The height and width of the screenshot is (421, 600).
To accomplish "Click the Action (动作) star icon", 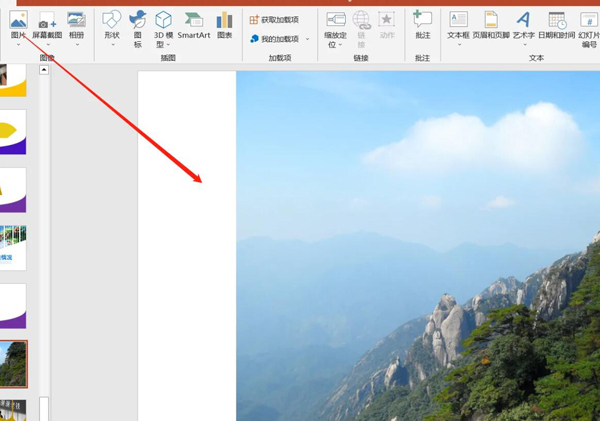I will (x=387, y=19).
